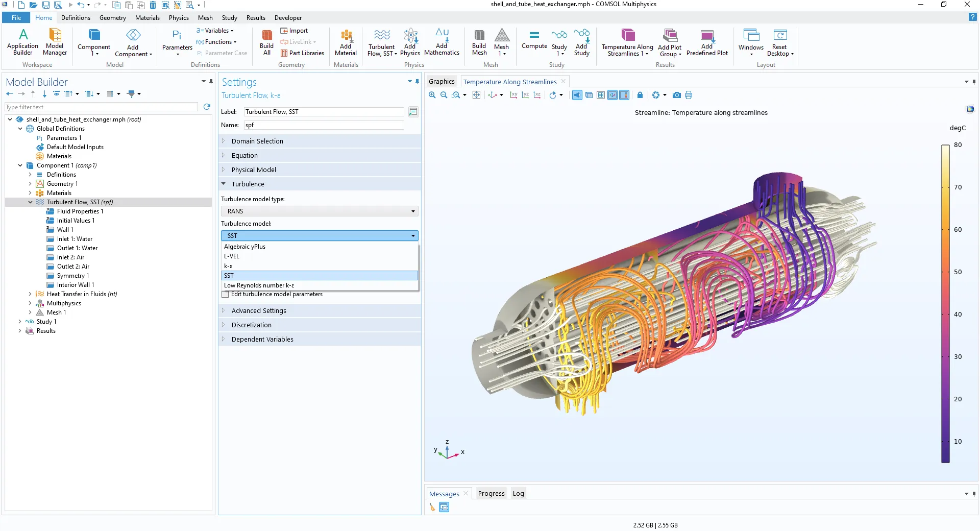Toggle the grid display in Graphics toolbar
The height and width of the screenshot is (531, 980).
601,95
